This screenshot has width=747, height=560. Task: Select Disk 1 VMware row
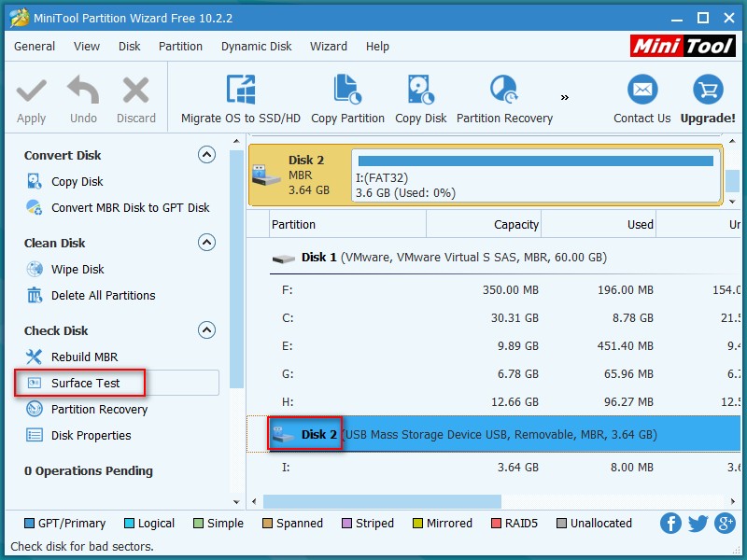coord(494,258)
